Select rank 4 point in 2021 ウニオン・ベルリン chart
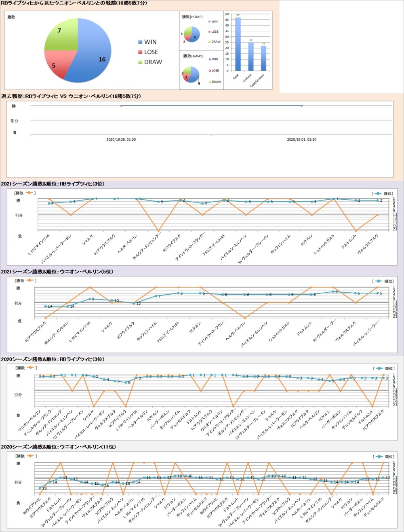Screen dimensions: 404x532 click(x=333, y=291)
